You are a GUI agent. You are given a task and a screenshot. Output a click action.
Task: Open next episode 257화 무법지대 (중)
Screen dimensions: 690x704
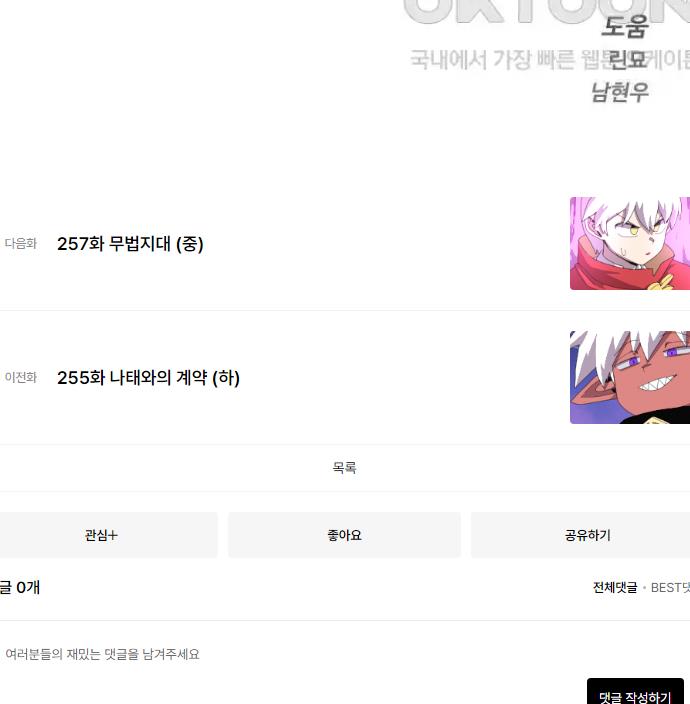coord(130,244)
